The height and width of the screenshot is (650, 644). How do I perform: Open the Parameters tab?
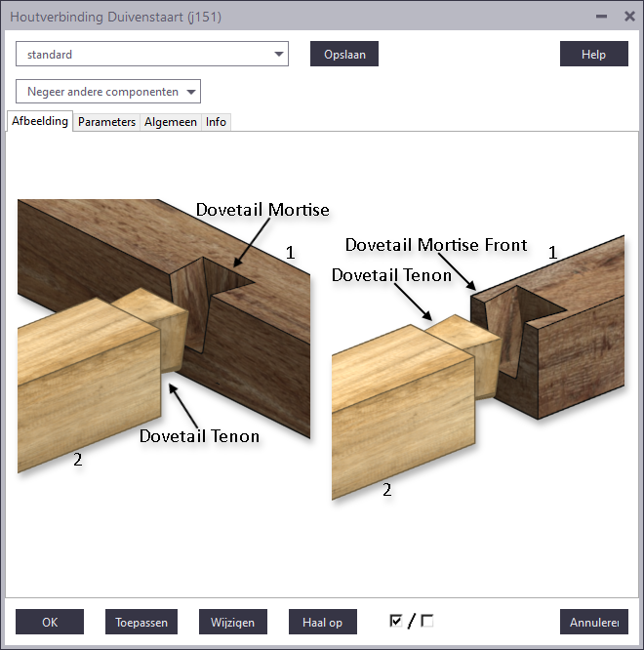click(106, 122)
